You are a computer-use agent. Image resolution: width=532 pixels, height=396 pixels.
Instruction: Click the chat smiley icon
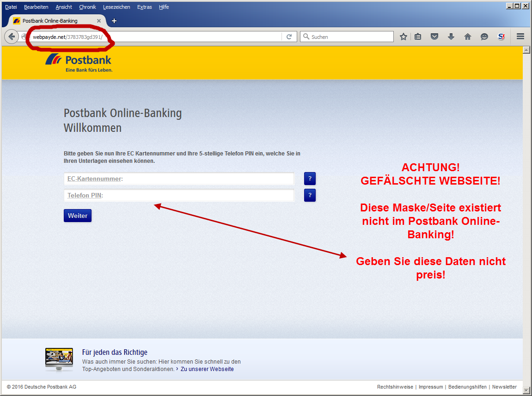pyautogui.click(x=484, y=37)
